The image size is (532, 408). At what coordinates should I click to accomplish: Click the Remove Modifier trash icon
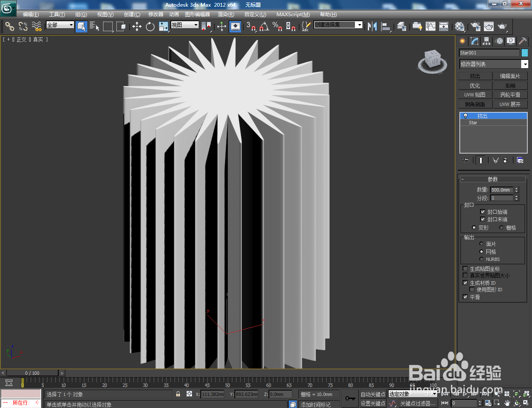(x=505, y=160)
